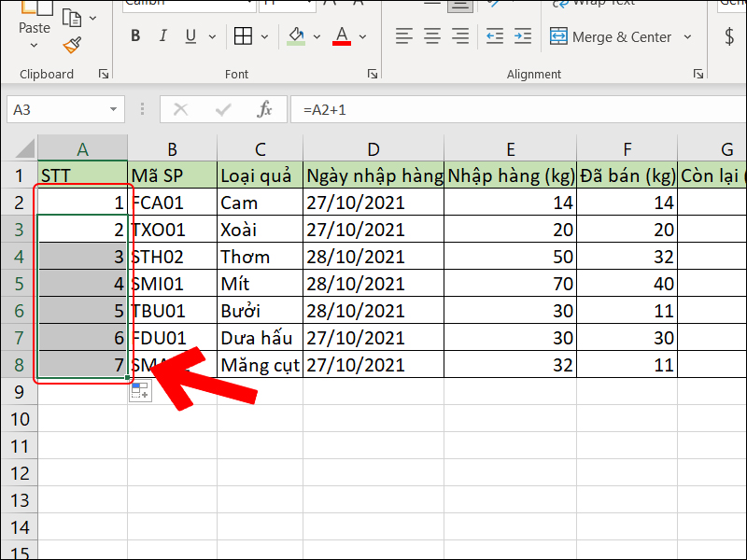Click the Increase Indent icon

tap(521, 36)
